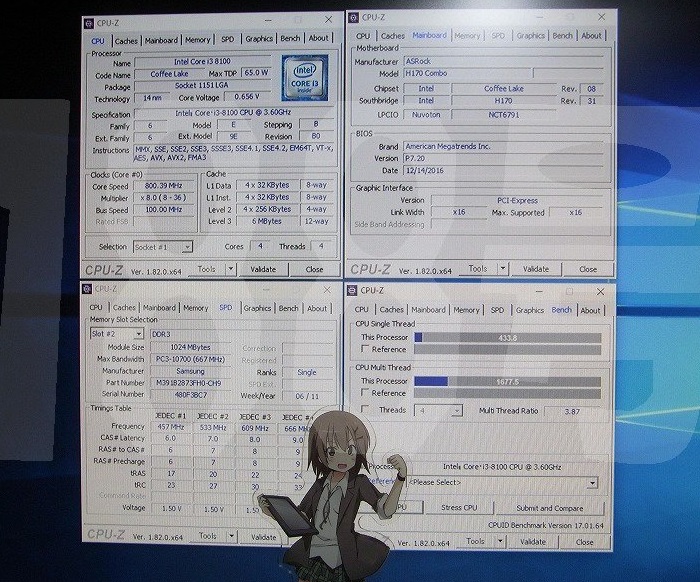Click Stress CPU button
The width and height of the screenshot is (700, 582).
(x=459, y=507)
